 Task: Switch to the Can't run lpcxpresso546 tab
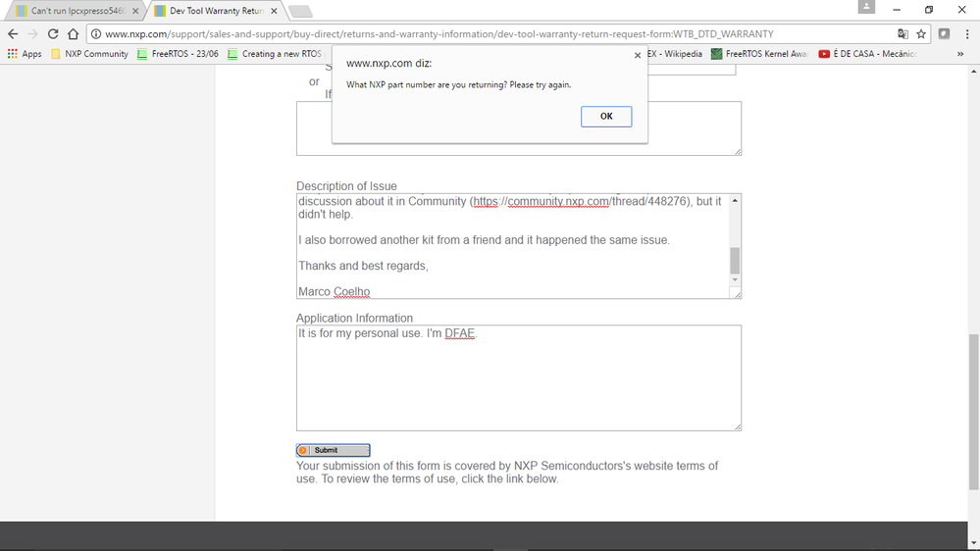point(77,11)
